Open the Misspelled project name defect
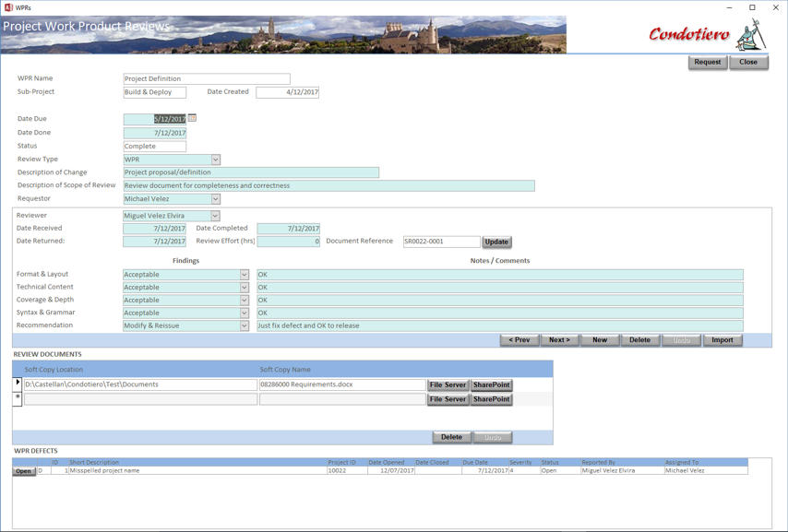The height and width of the screenshot is (532, 788). click(x=24, y=471)
